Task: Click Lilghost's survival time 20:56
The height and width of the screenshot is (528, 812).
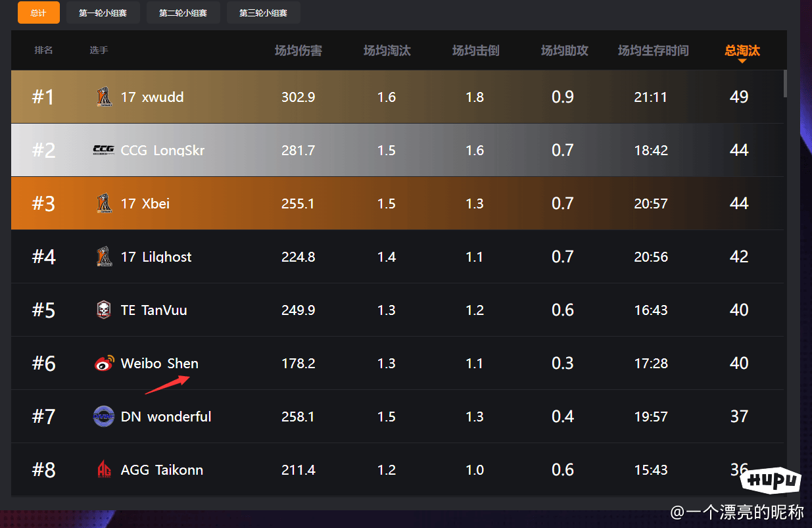Action: (x=651, y=257)
